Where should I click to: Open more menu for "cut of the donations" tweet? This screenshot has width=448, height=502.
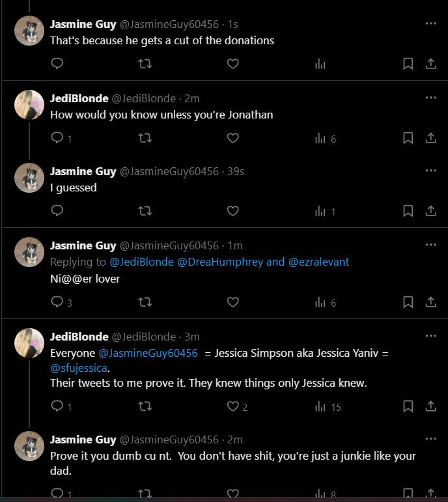(x=430, y=23)
